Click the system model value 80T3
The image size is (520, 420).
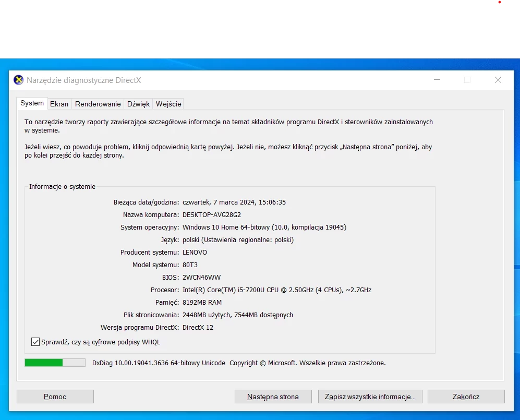click(190, 265)
